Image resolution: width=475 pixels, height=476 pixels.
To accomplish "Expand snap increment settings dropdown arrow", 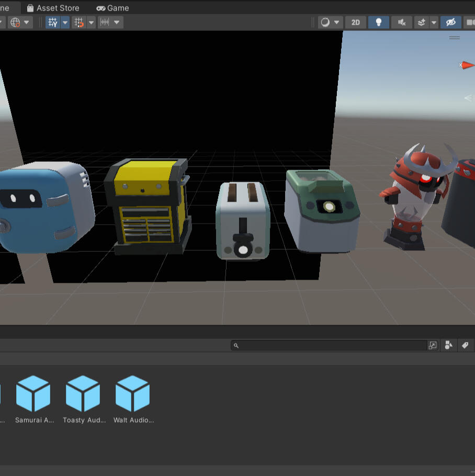I will 117,22.
